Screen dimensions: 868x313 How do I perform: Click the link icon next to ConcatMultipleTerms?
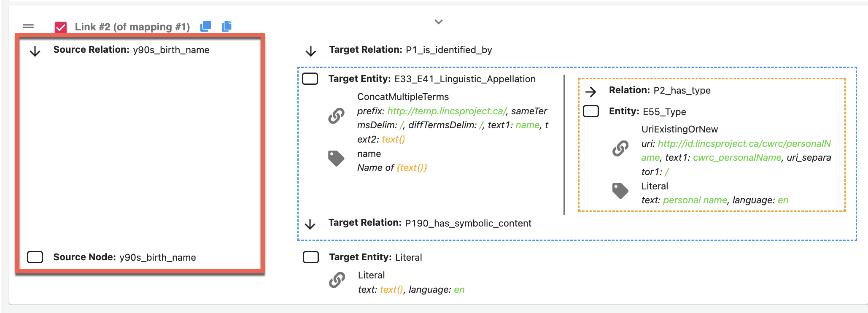point(336,116)
